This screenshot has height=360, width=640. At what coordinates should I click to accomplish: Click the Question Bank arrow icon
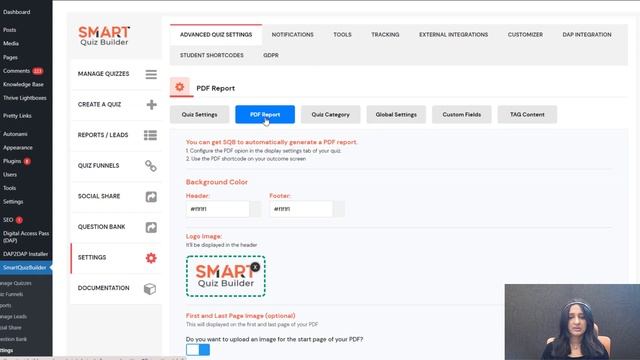pos(151,227)
